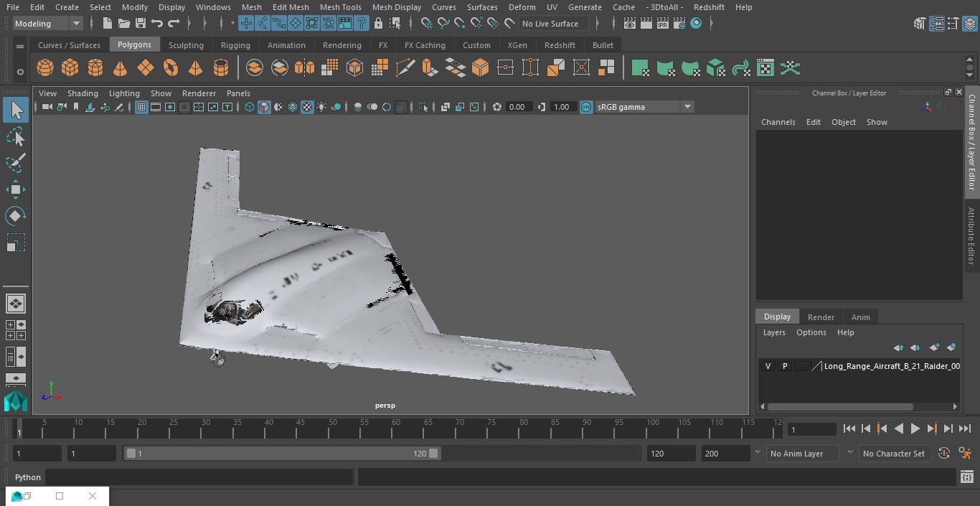Choose the Rotate tool in toolbox
Image resolution: width=980 pixels, height=506 pixels.
pyautogui.click(x=16, y=216)
